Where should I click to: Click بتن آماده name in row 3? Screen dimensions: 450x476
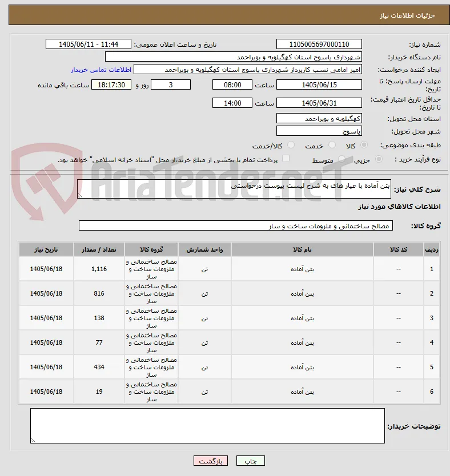point(302,318)
